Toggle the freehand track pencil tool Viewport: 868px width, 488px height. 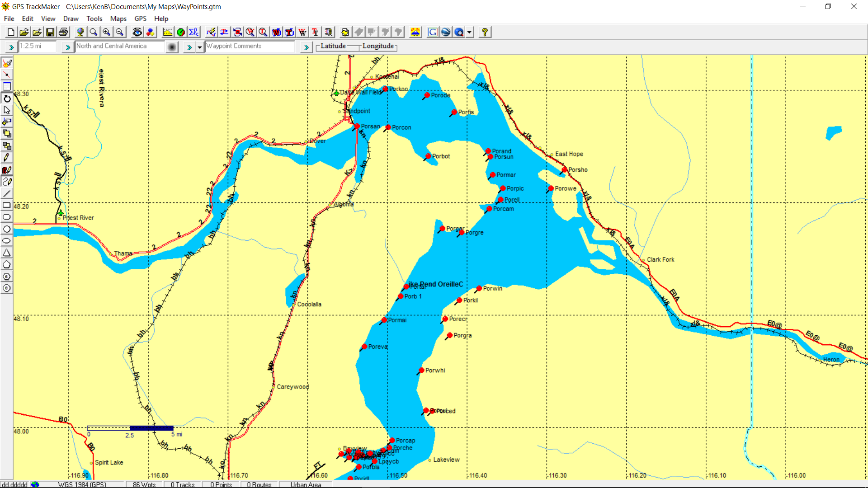click(7, 182)
